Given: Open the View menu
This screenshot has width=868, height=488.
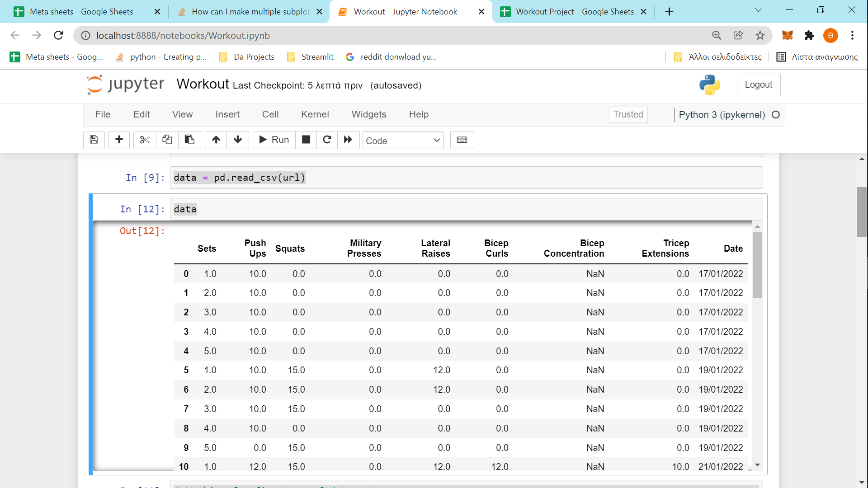Looking at the screenshot, I should click(x=182, y=114).
